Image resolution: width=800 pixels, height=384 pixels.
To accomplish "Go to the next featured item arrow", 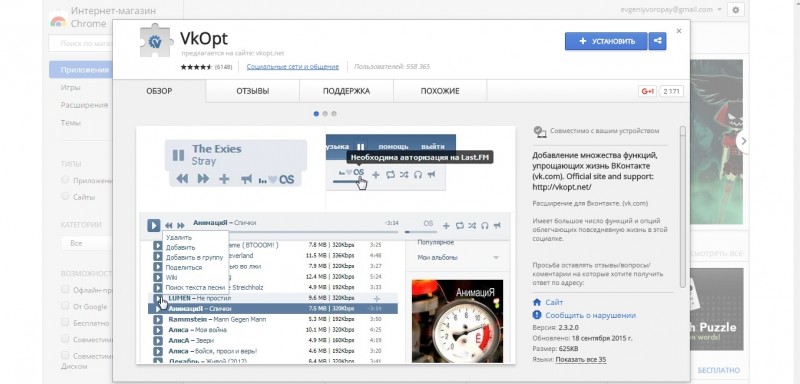I will point(743,141).
